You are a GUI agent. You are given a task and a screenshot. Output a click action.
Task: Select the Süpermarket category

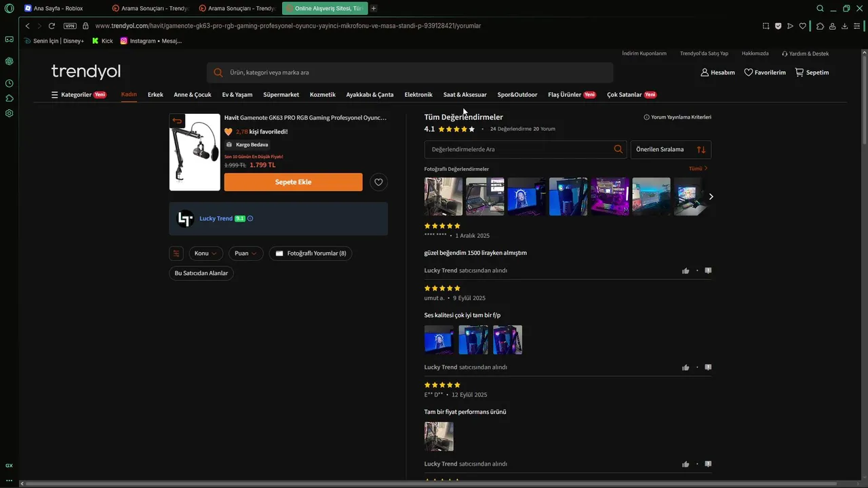click(x=281, y=95)
